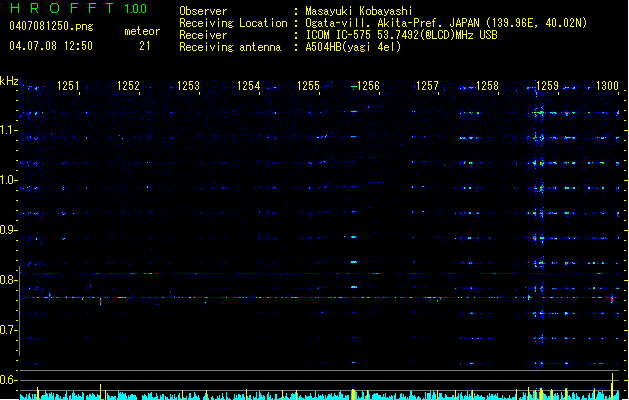629x400 pixels.
Task: Click the 1252 time marker
Action: pyautogui.click(x=128, y=86)
